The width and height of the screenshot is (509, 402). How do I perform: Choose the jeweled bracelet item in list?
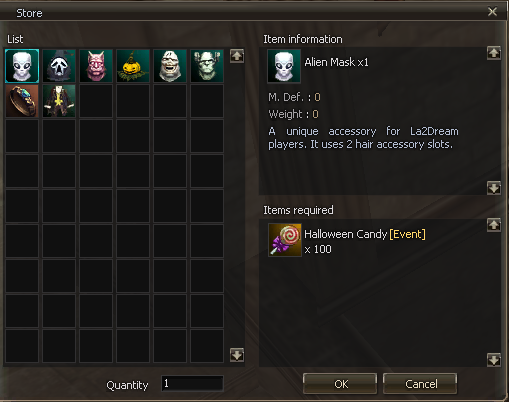tap(22, 101)
